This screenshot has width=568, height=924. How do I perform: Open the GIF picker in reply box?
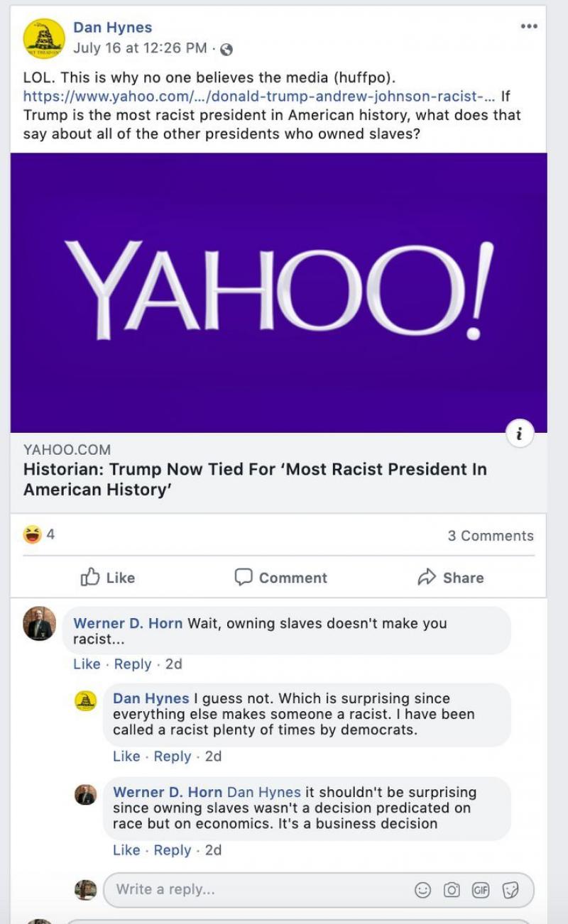pos(480,889)
